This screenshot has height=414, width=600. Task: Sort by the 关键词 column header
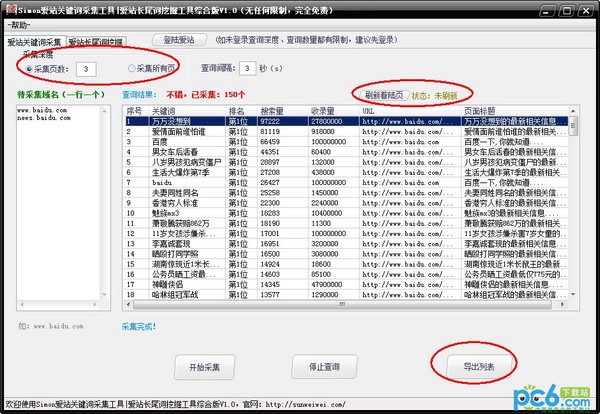tap(187, 111)
